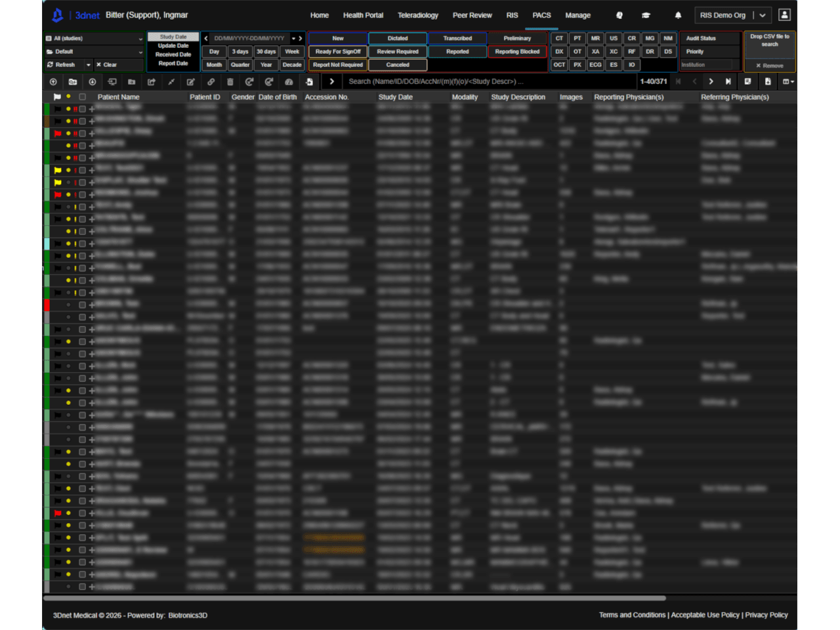The width and height of the screenshot is (840, 630).
Task: Tick the select-all checkbox in table header
Action: point(82,97)
